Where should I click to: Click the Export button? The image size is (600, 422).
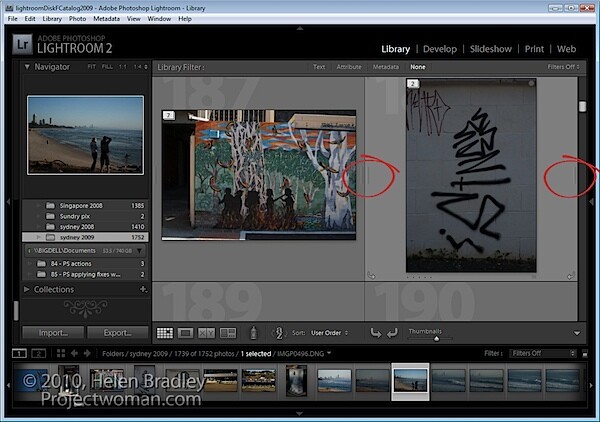(x=117, y=333)
